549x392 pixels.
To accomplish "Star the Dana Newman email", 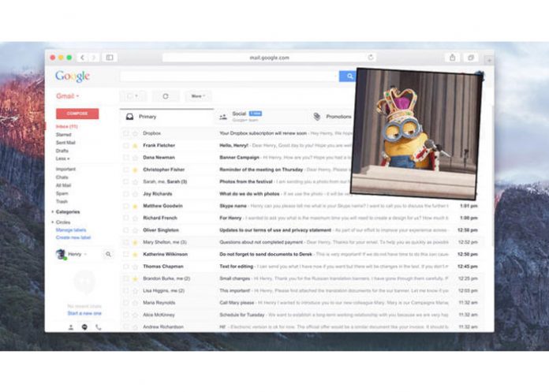I will (135, 158).
